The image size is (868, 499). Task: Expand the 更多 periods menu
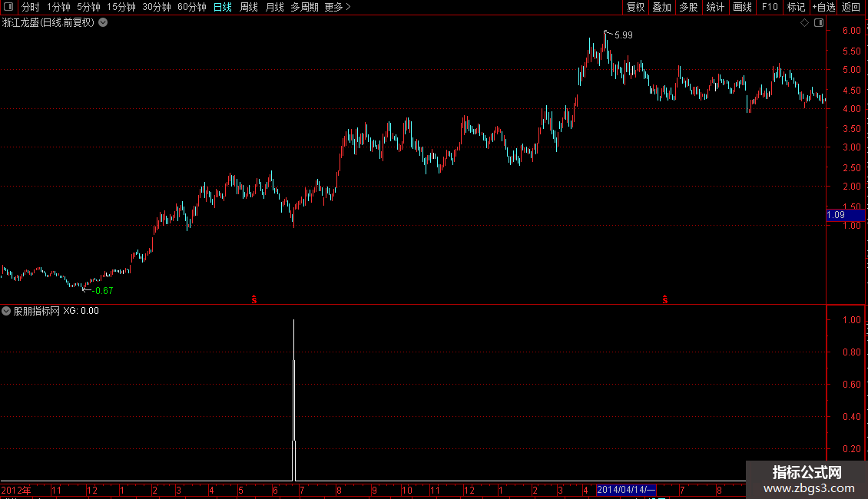click(338, 7)
